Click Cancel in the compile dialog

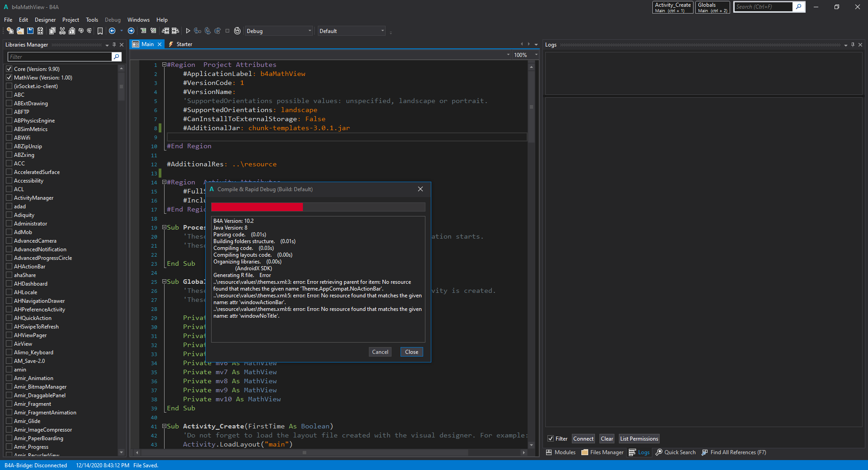click(380, 352)
